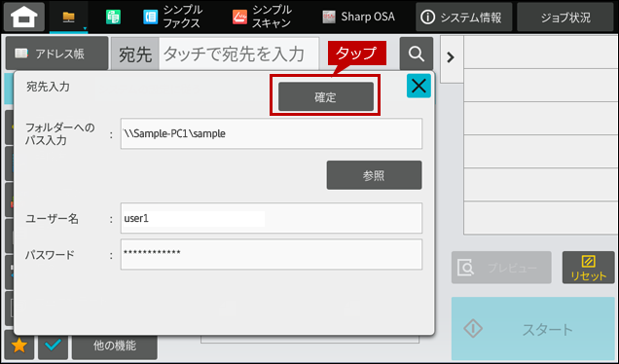619x364 pixels.
Task: Select the folder path input field
Action: 272,133
